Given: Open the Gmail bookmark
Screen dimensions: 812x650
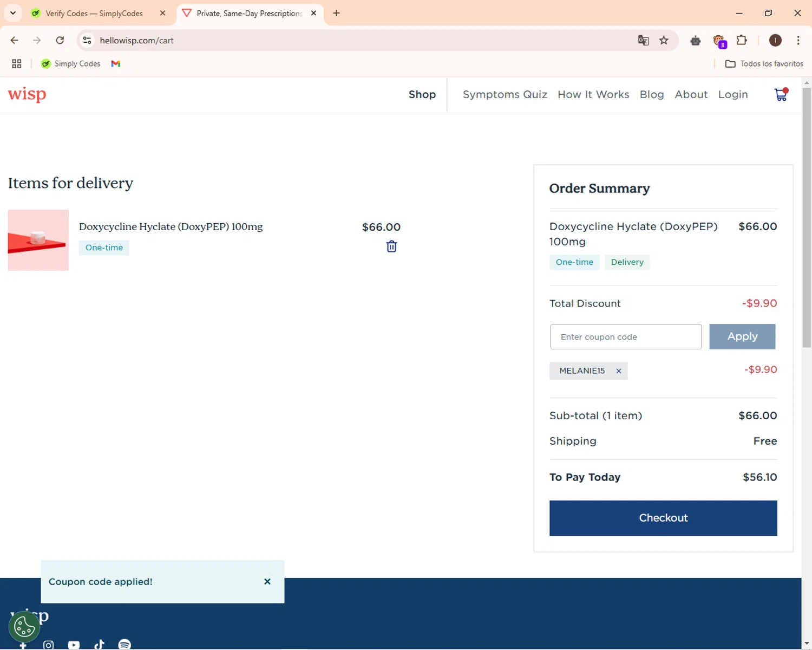Looking at the screenshot, I should click(x=115, y=63).
